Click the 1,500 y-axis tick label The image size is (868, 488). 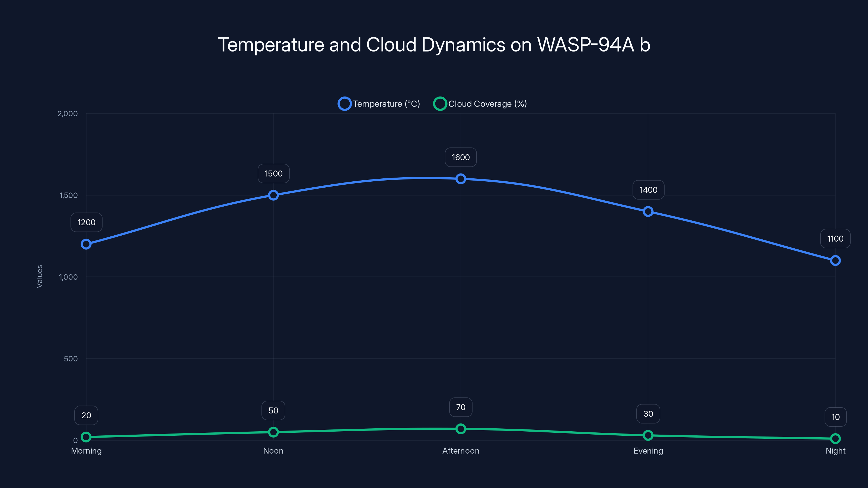(68, 195)
